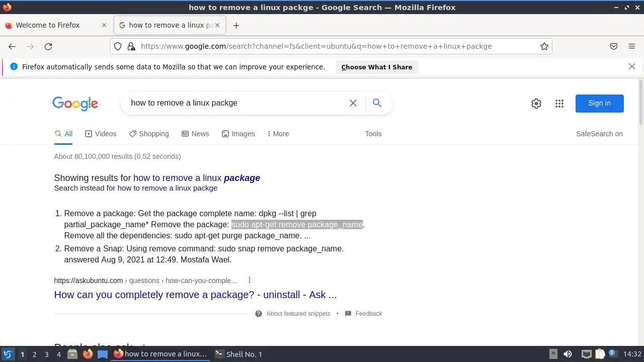The image size is (644, 362).
Task: Click the network tray icon
Action: (x=586, y=354)
